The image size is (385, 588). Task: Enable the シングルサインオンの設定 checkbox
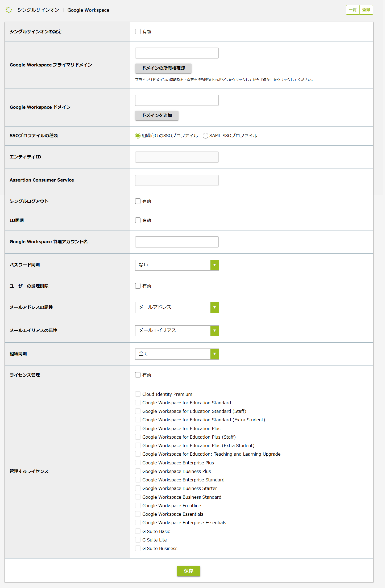pos(138,32)
